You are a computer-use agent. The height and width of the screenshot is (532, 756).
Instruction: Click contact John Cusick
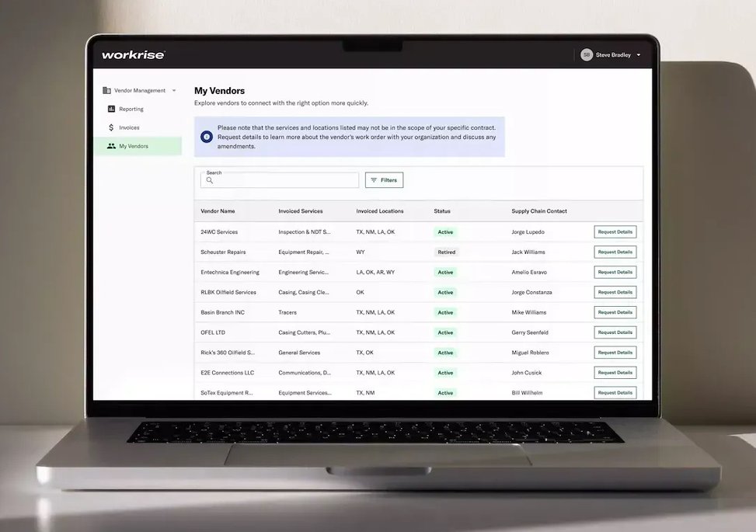tap(527, 373)
